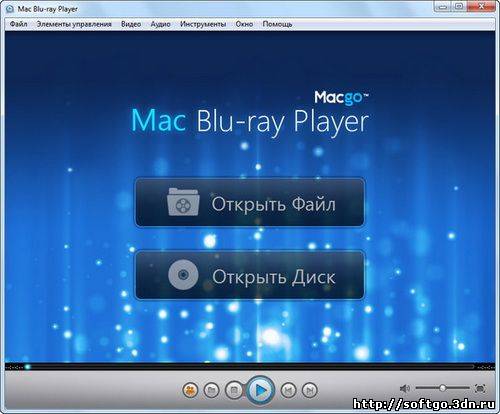Open the Элементы управления menu
The width and height of the screenshot is (500, 414).
(x=74, y=24)
